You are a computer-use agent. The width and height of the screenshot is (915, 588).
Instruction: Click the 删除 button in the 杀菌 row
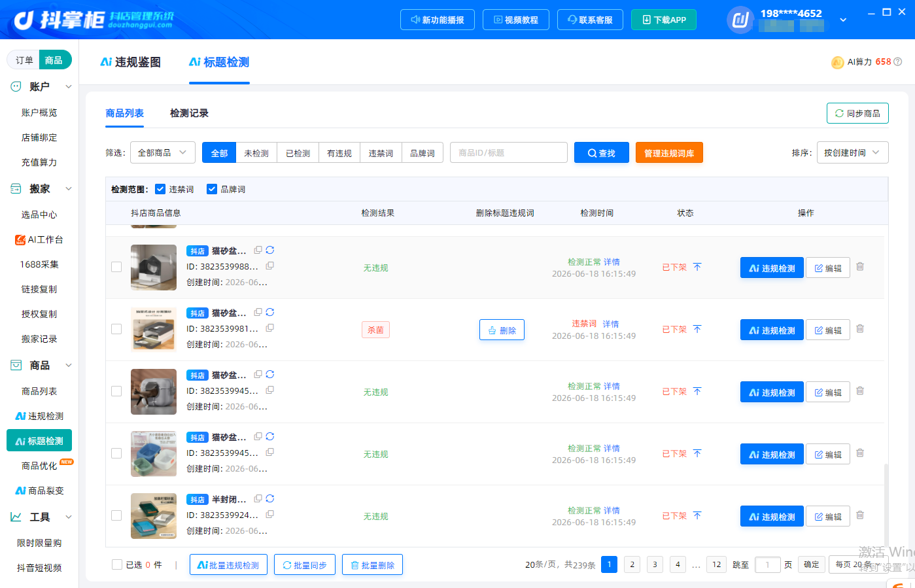[502, 330]
